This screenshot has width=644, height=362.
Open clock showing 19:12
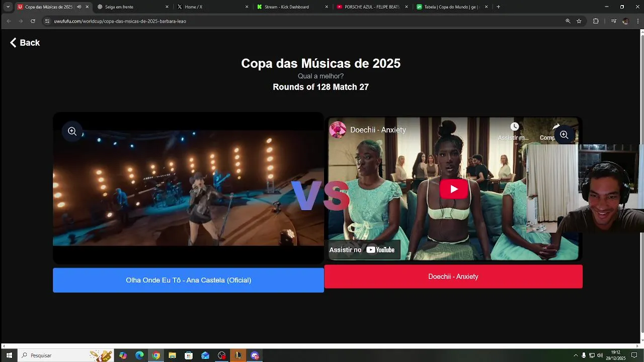pyautogui.click(x=616, y=355)
